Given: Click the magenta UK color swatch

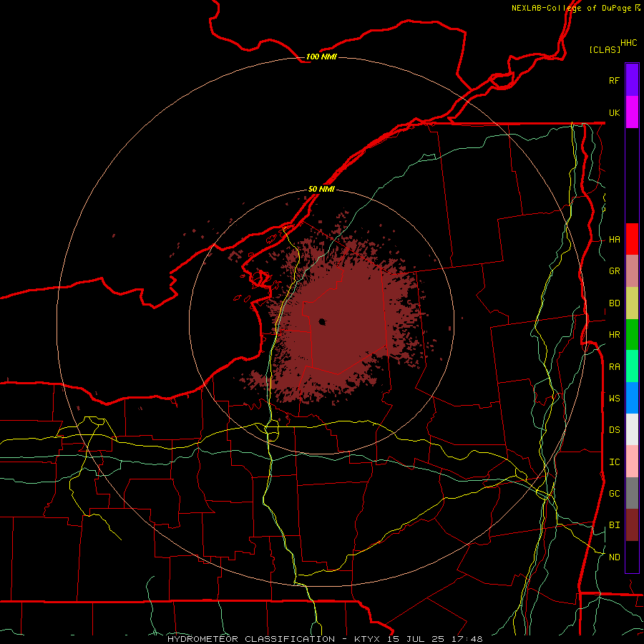Looking at the screenshot, I should 632,112.
